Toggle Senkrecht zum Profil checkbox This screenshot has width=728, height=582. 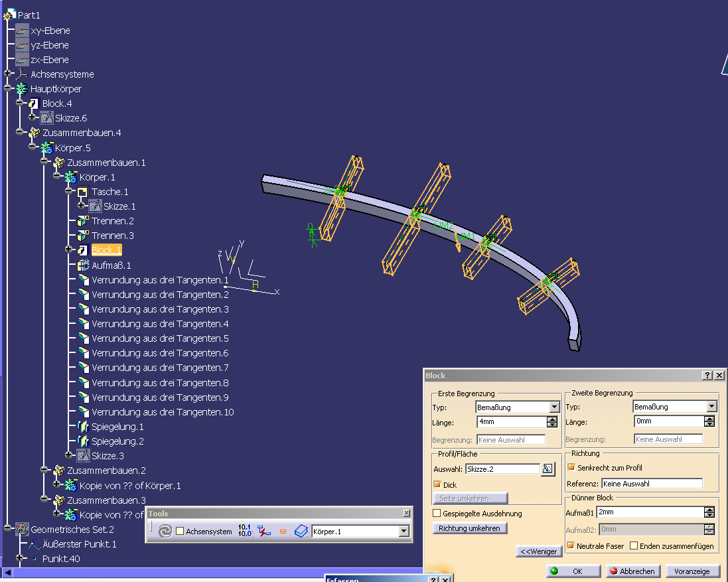click(x=571, y=467)
